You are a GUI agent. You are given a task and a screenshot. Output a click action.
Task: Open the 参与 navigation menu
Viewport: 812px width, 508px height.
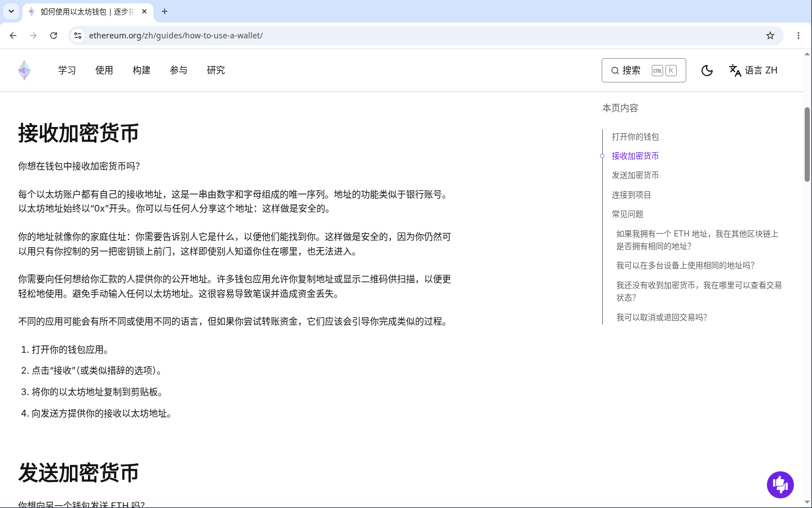179,71
